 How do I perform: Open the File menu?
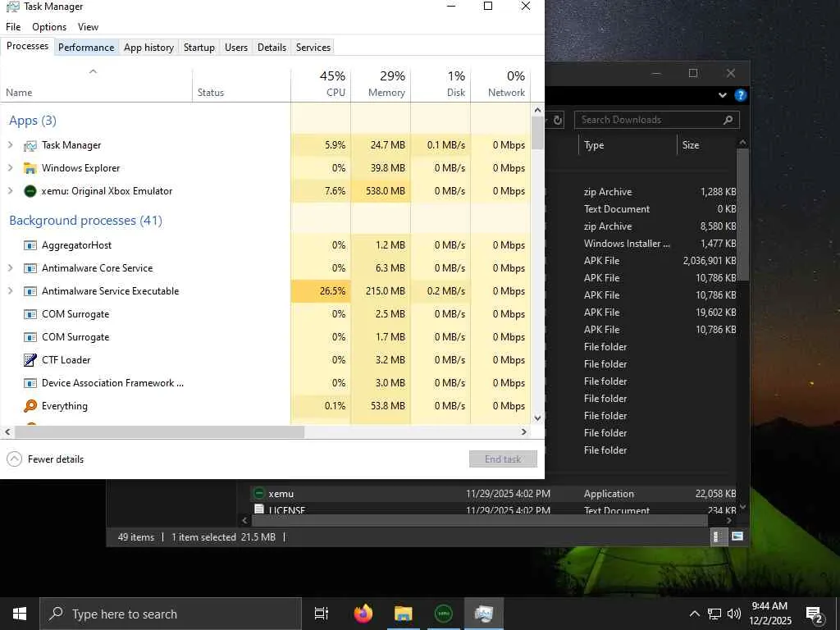tap(13, 27)
